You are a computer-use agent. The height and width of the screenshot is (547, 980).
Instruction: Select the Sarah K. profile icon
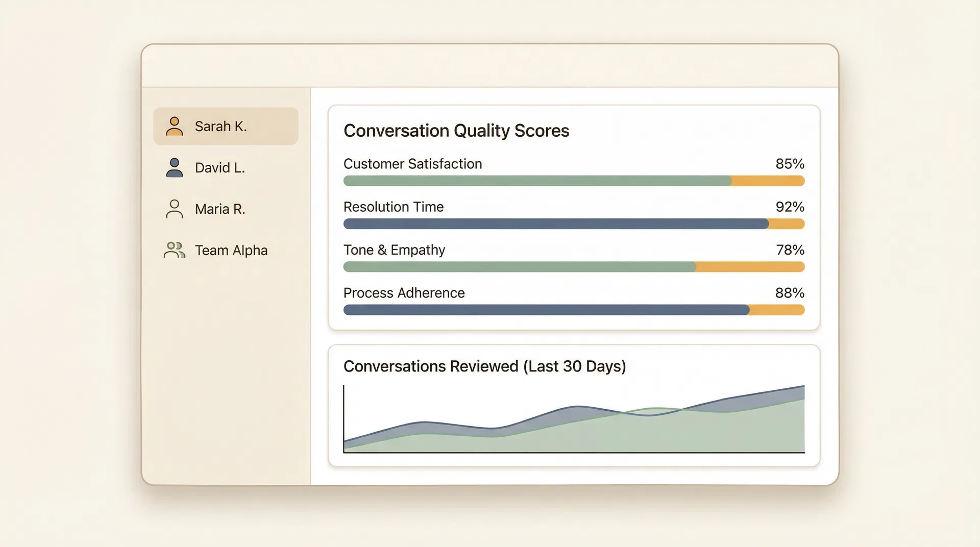(174, 126)
